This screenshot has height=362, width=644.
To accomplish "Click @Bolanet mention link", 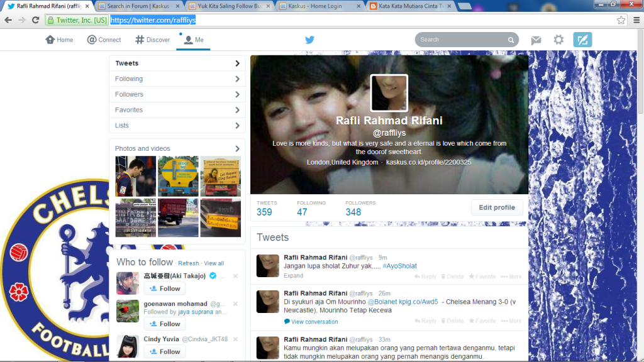I will point(382,302).
